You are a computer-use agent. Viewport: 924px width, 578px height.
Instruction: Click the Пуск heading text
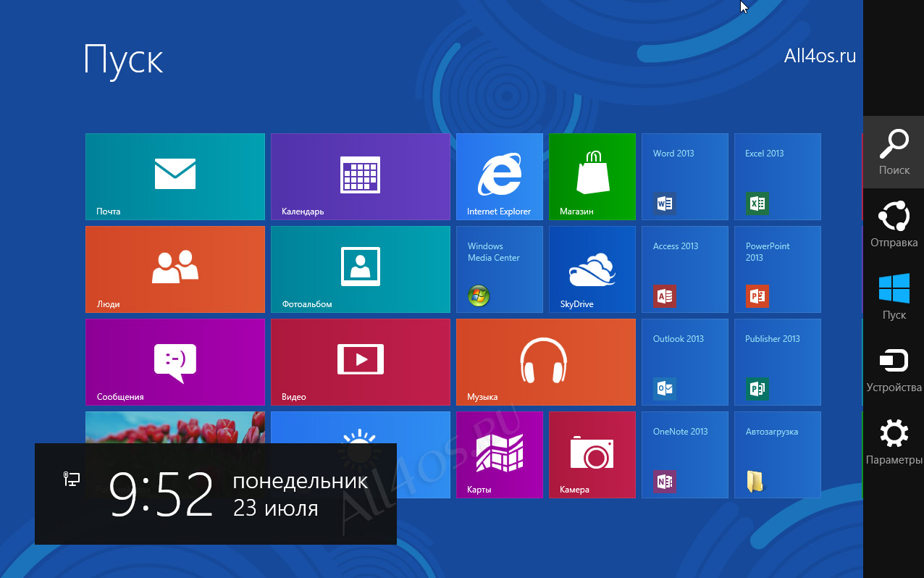coord(124,59)
